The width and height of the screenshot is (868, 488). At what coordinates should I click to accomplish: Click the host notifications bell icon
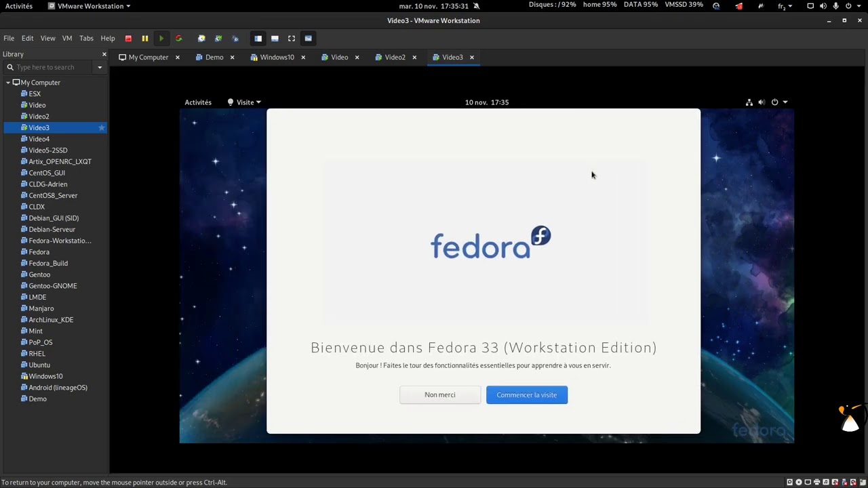(476, 6)
